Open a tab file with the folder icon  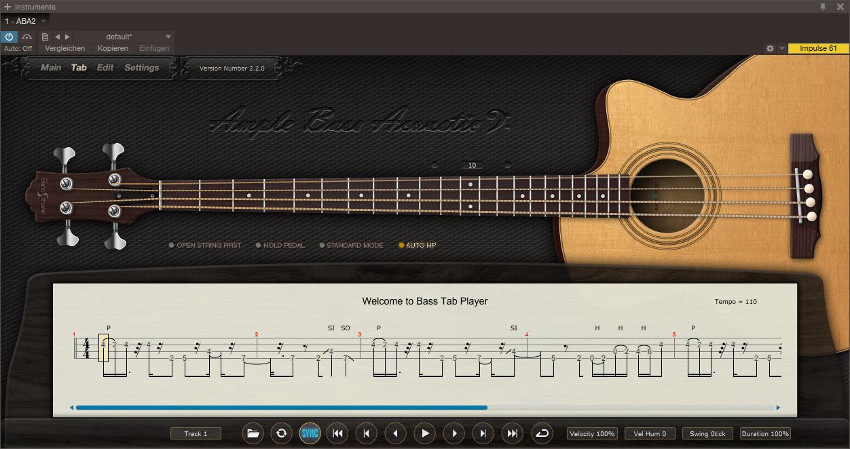(x=252, y=433)
